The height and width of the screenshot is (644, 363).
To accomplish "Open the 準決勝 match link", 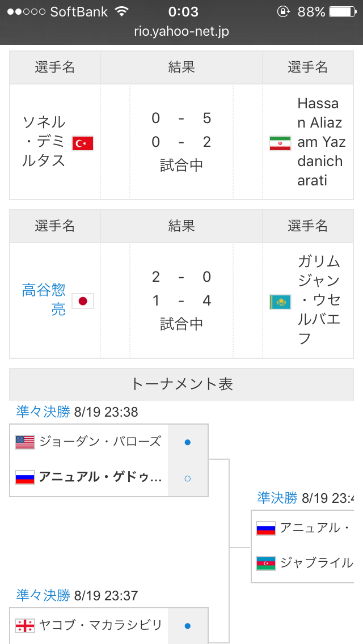I will click(x=277, y=498).
